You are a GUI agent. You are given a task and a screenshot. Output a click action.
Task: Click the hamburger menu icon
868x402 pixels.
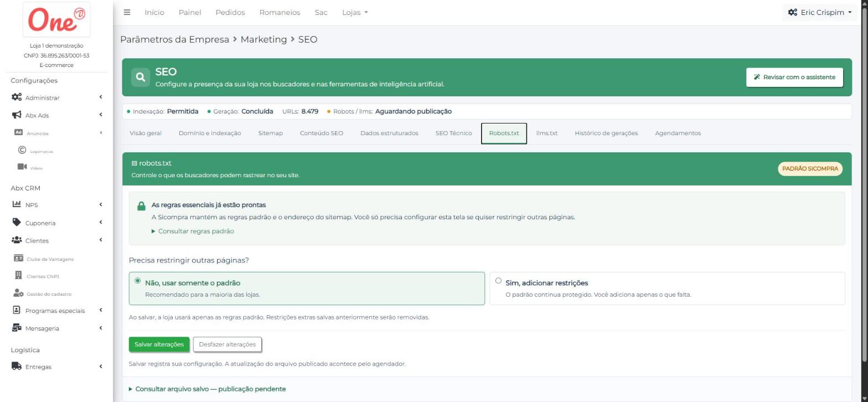tap(127, 12)
